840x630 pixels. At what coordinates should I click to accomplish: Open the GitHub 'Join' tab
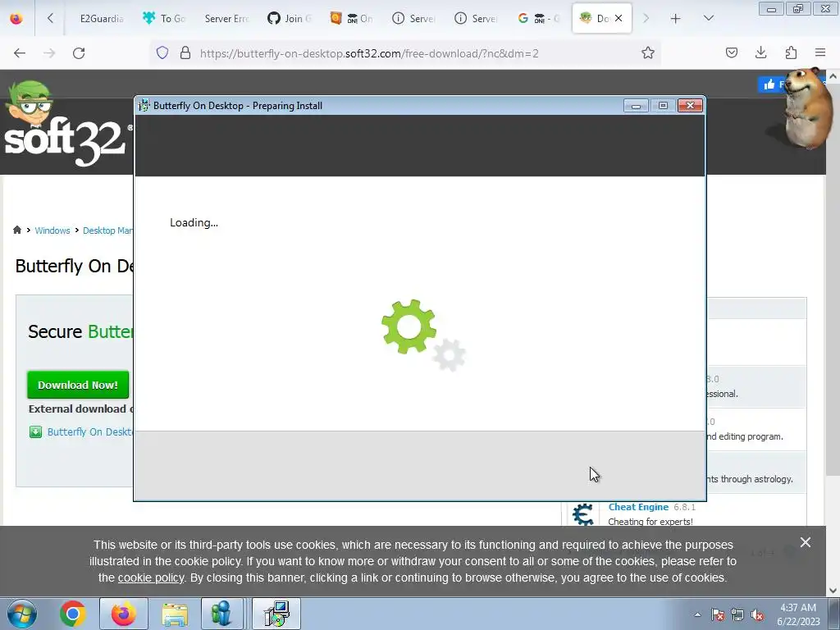[x=290, y=18]
